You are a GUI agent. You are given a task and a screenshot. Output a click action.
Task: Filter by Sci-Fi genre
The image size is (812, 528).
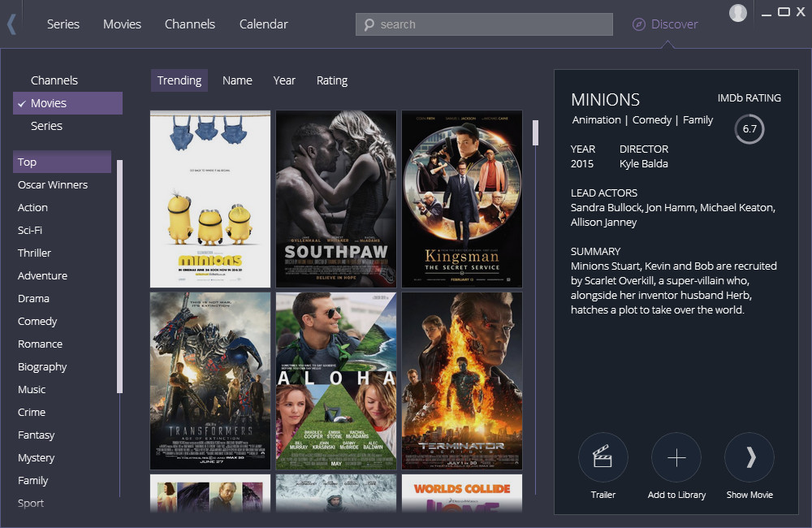click(30, 230)
